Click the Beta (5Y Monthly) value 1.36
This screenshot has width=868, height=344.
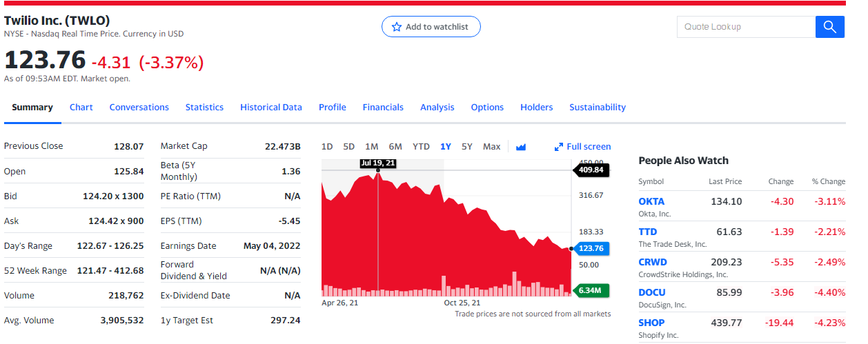point(291,172)
